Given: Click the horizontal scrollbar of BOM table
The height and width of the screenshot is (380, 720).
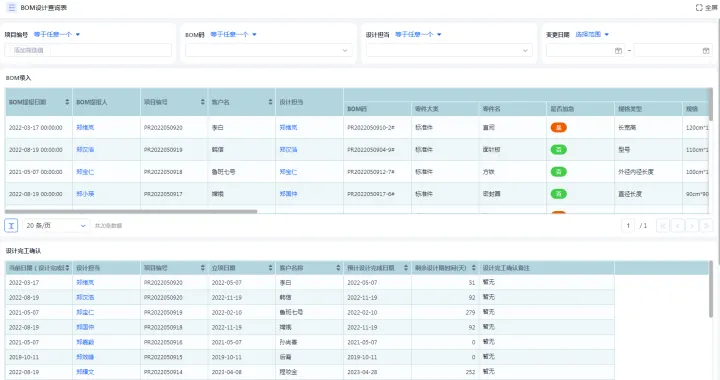Looking at the screenshot, I should (131, 212).
